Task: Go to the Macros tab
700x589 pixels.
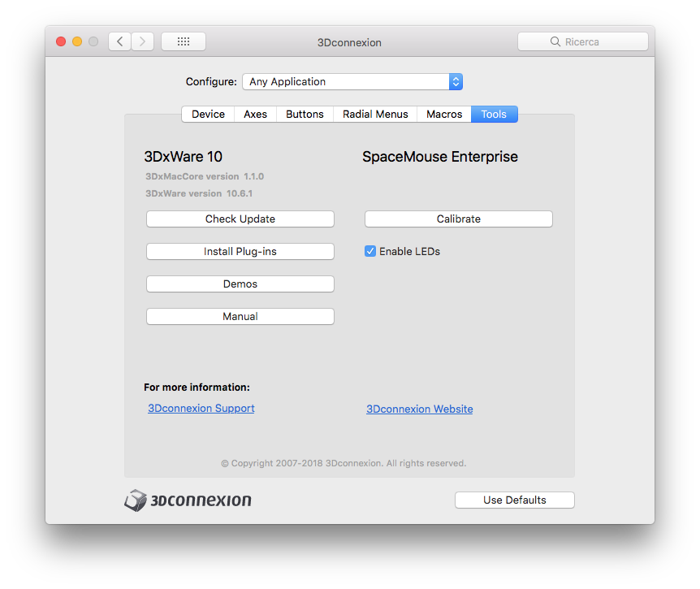Action: 444,115
